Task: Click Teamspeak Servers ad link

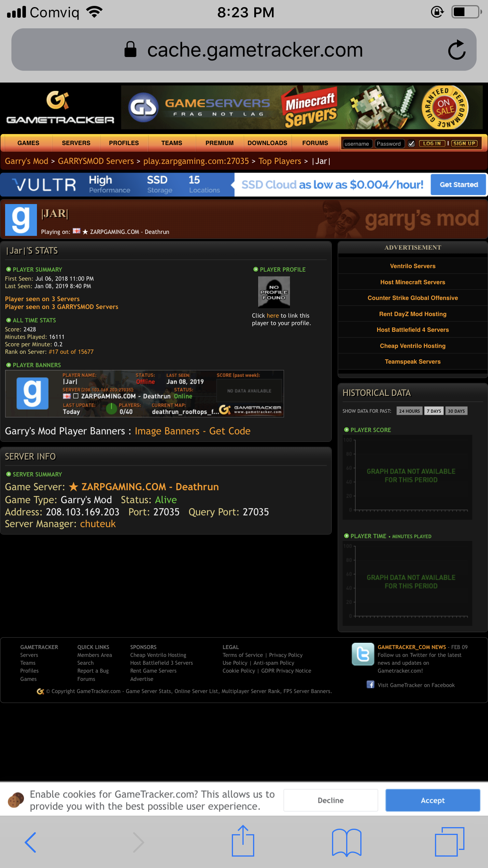Action: click(x=413, y=362)
